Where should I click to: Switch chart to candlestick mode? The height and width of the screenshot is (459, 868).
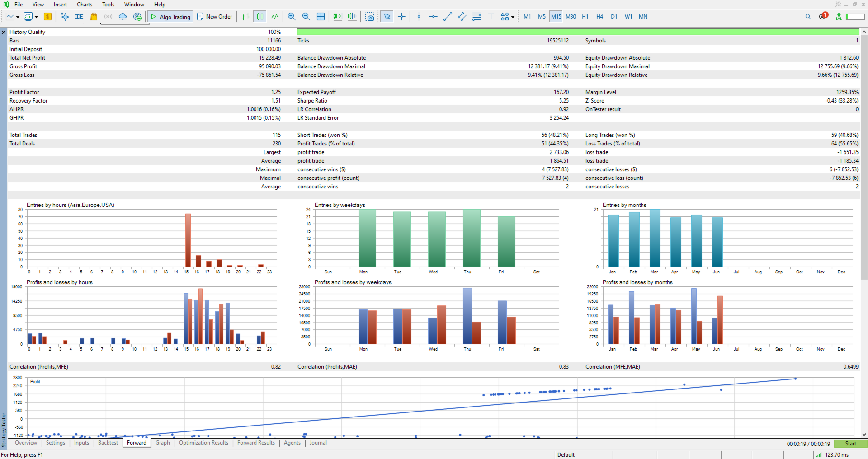260,17
